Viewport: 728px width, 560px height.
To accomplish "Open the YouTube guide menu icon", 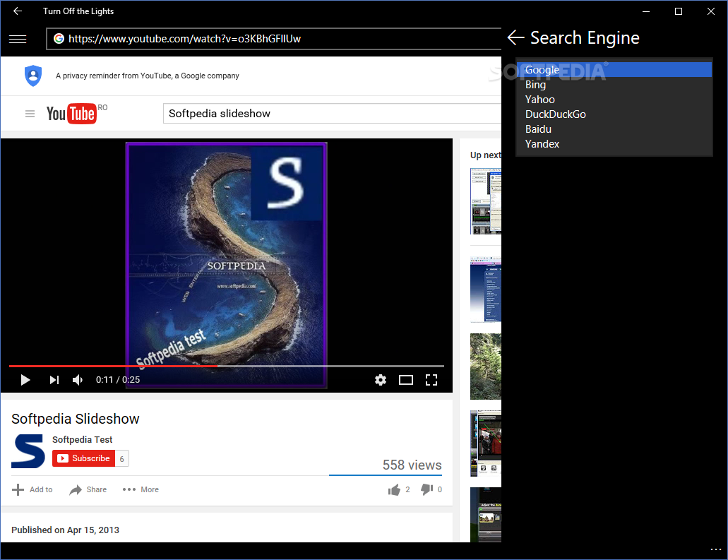I will click(30, 114).
